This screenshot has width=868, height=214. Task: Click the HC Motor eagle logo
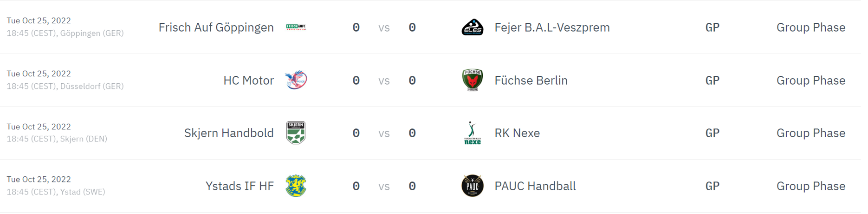tap(296, 80)
